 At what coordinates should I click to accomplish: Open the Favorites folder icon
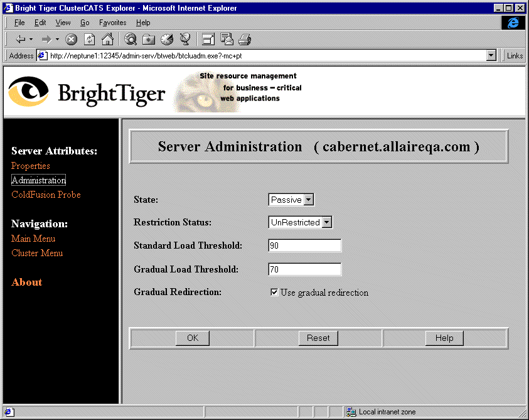[x=149, y=39]
